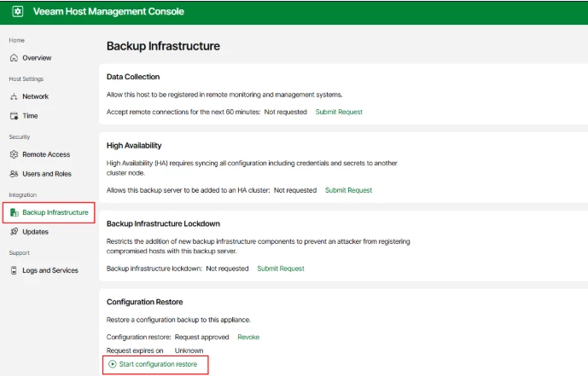Submit Request for High Availability cluster
588x376 pixels.
(x=348, y=190)
